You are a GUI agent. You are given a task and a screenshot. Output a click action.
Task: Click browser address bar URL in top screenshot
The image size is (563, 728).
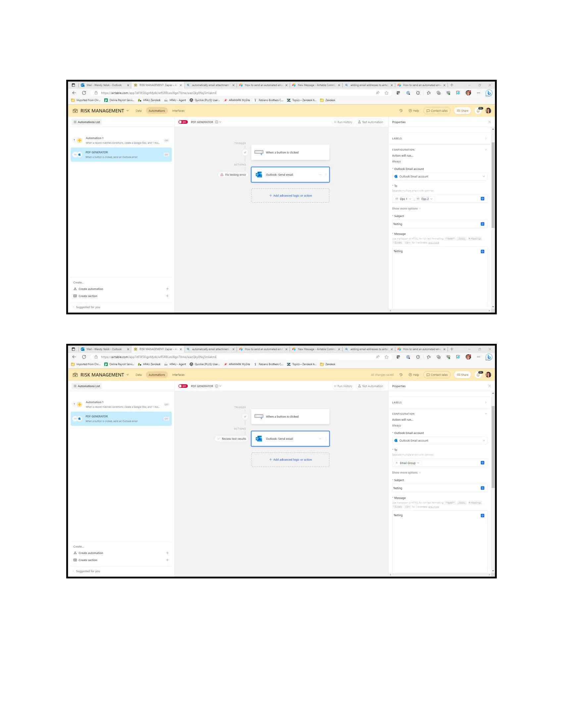point(159,93)
